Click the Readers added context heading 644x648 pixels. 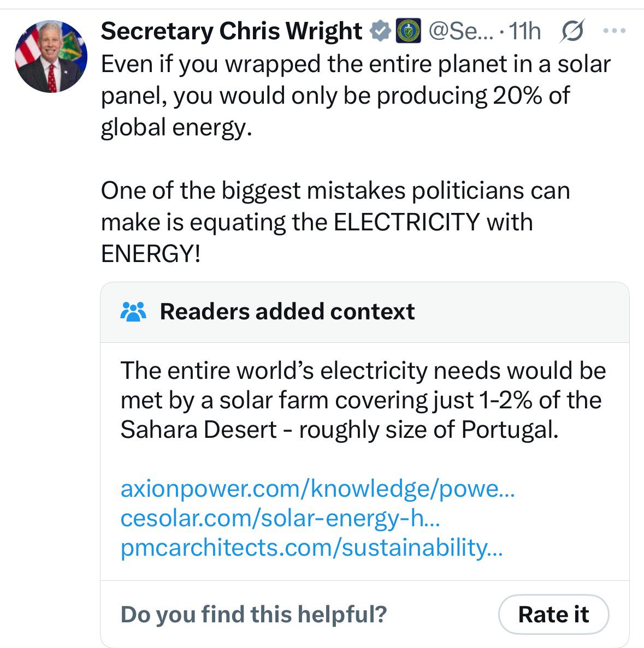(287, 312)
